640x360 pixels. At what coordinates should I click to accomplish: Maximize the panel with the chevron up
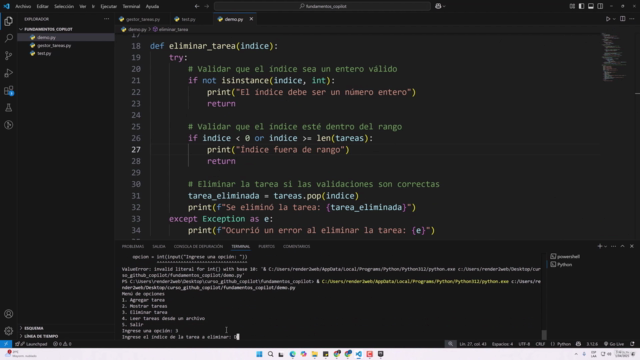(622, 246)
